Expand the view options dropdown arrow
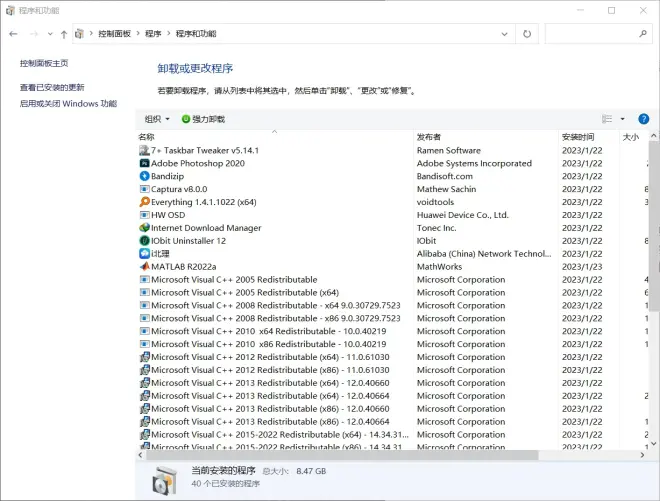The width and height of the screenshot is (660, 501). [x=623, y=119]
